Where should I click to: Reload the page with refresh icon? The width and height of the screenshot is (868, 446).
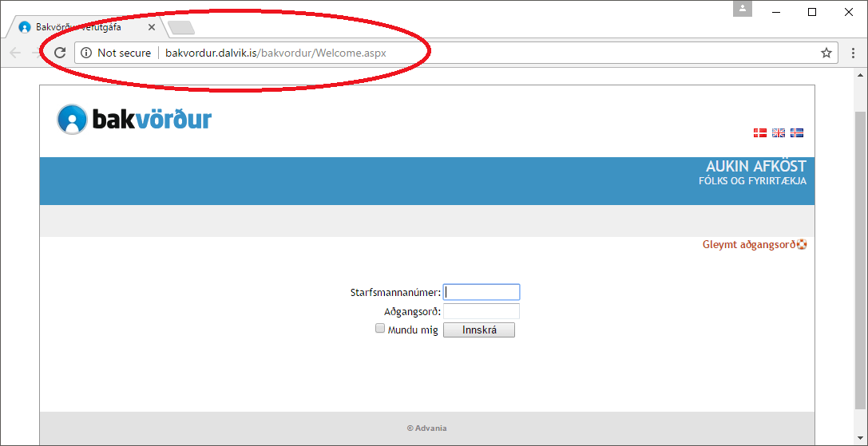(x=60, y=53)
